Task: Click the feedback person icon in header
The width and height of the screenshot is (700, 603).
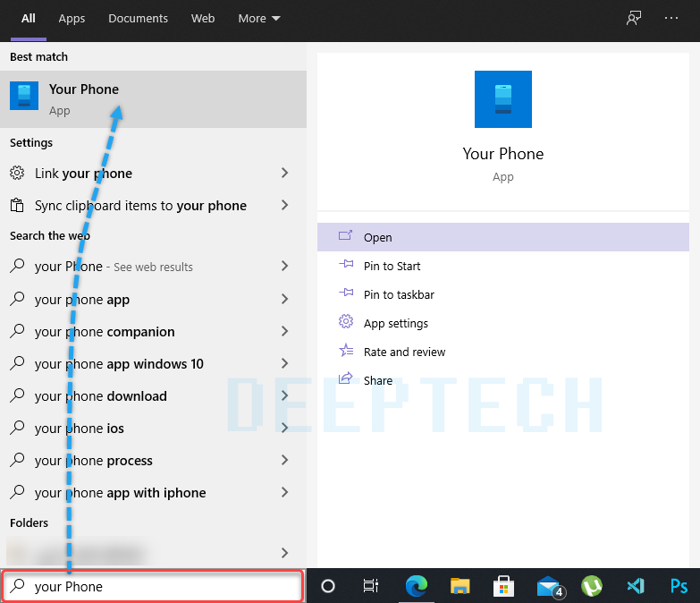Action: click(x=634, y=18)
